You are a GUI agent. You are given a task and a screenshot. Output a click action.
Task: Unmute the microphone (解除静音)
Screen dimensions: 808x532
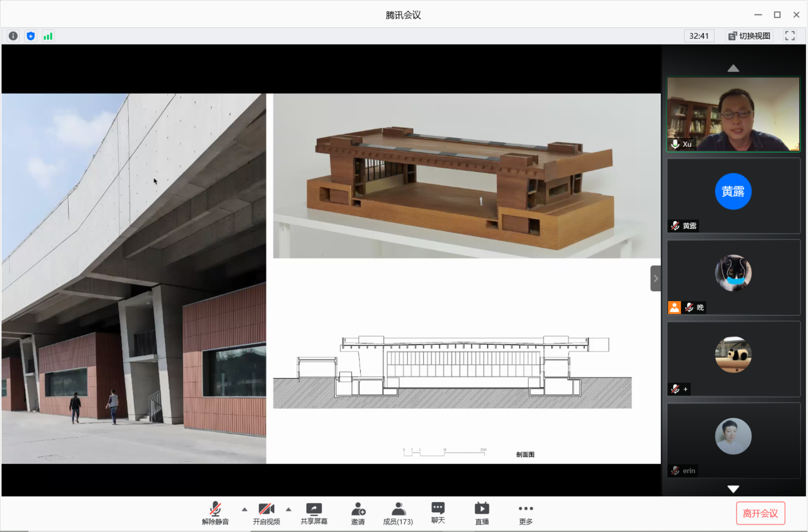pyautogui.click(x=215, y=513)
